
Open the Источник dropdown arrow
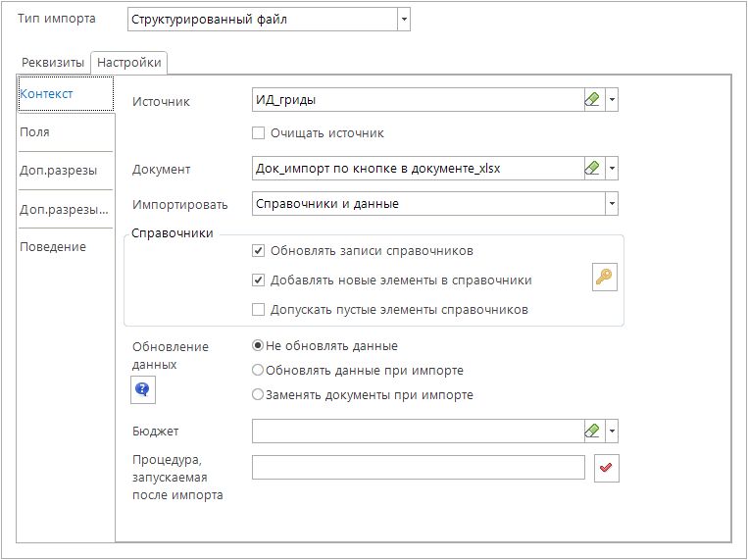[612, 99]
